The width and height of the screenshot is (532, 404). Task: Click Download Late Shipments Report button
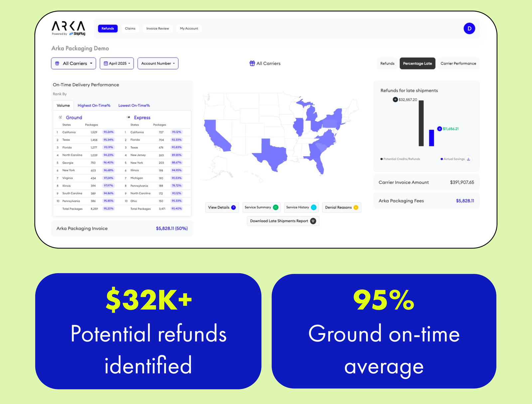[283, 221]
